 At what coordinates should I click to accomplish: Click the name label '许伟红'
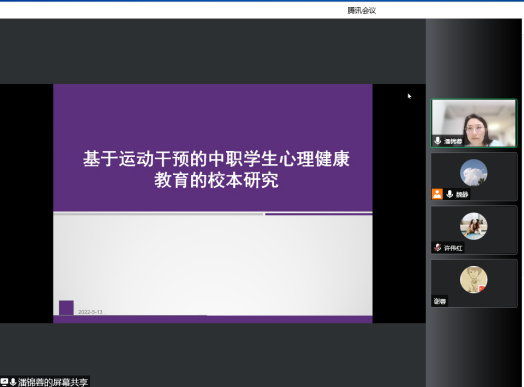coord(453,248)
